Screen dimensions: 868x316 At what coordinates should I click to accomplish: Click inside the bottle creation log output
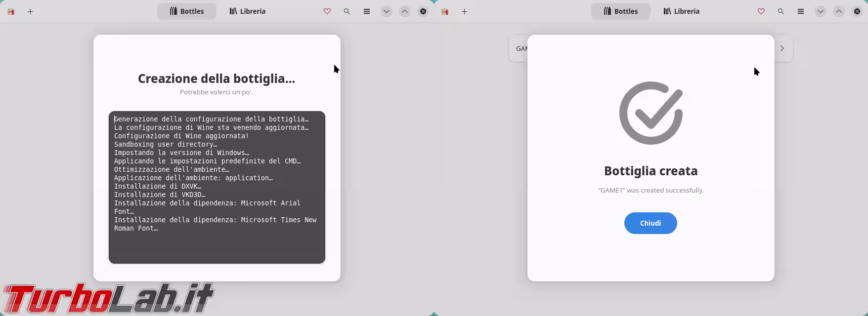pyautogui.click(x=217, y=187)
